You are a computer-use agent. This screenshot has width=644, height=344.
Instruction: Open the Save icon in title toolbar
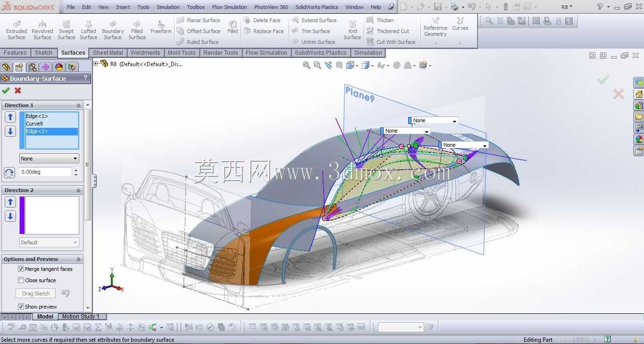click(438, 7)
